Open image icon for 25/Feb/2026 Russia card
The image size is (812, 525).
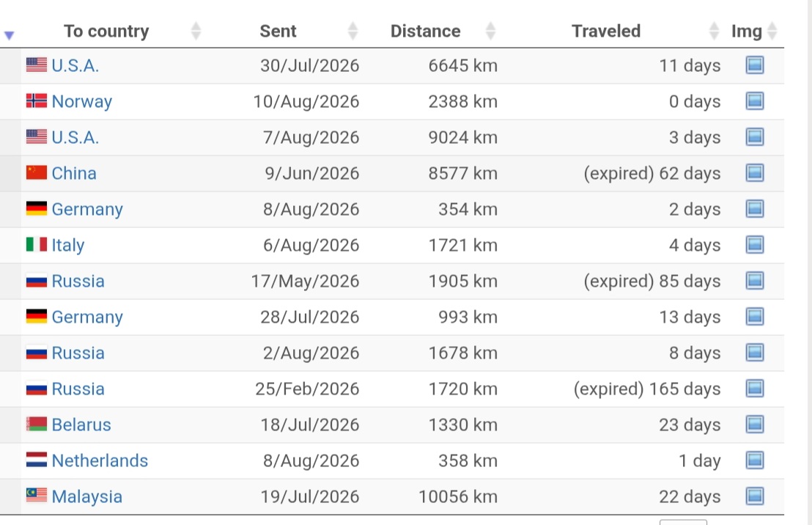tap(755, 388)
